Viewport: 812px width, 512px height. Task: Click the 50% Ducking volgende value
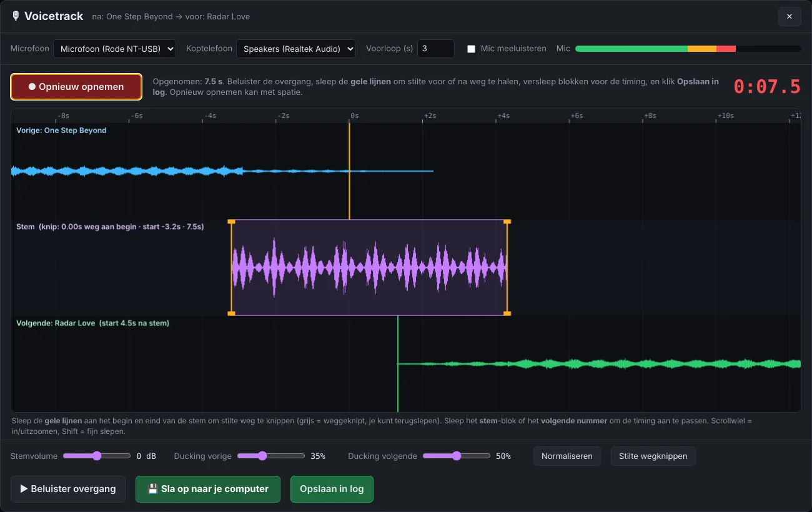coord(503,456)
